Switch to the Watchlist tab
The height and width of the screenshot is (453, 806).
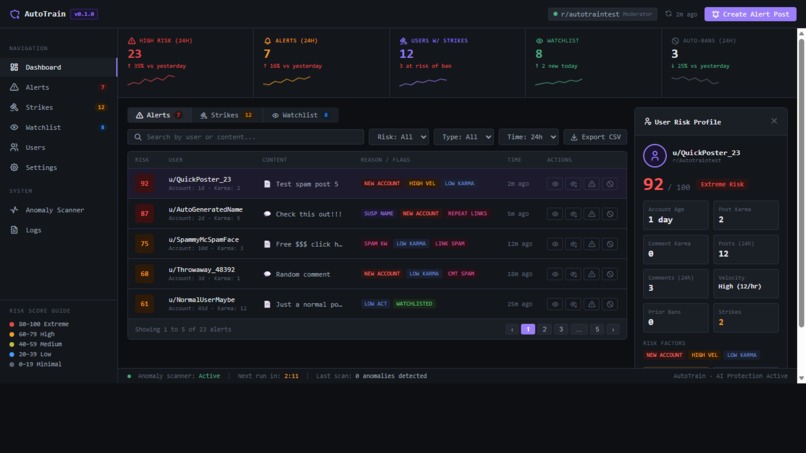pos(300,115)
